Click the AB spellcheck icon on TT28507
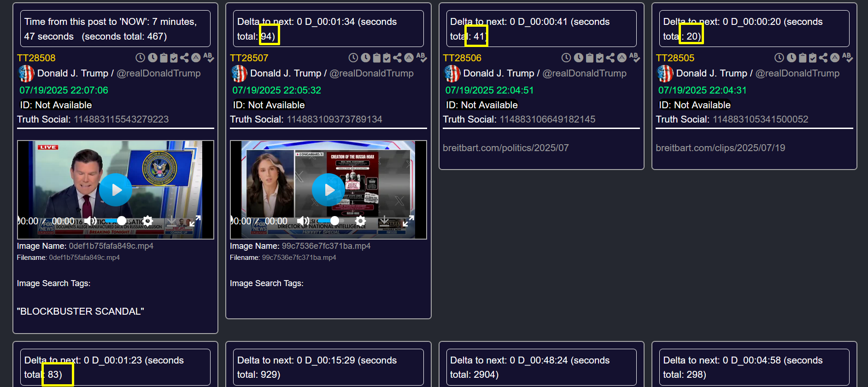 coord(421,58)
